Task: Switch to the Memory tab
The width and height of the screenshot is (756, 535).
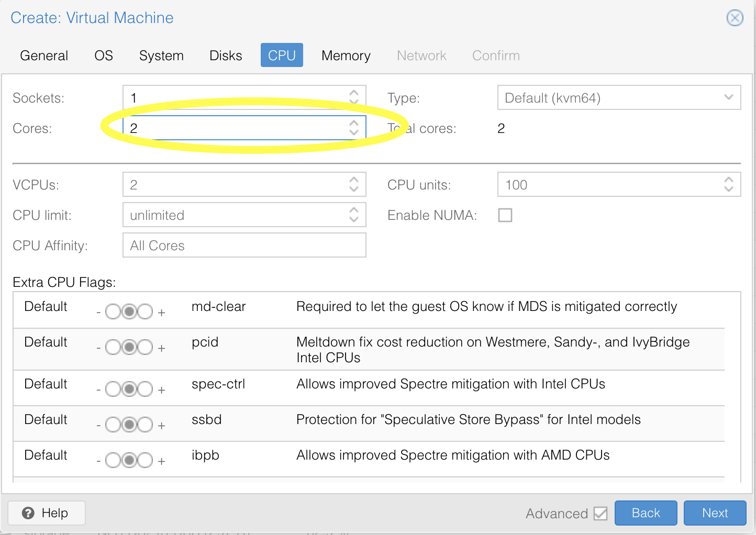Action: coord(346,55)
